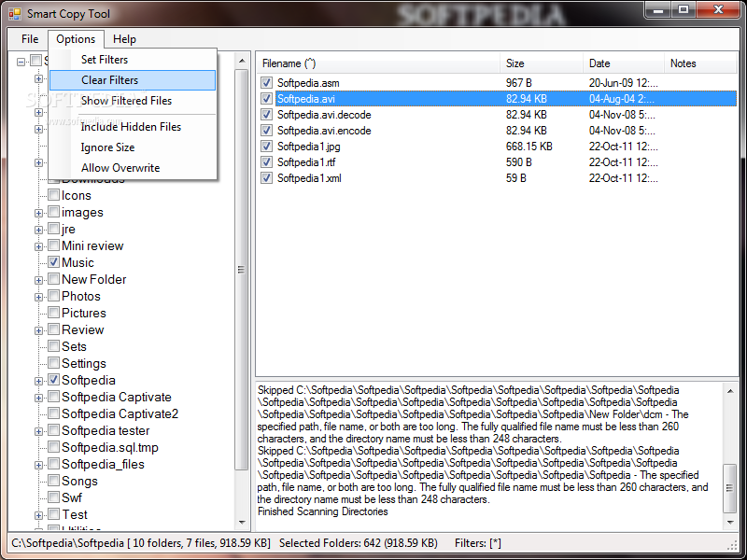Select the Softpedia.avi.decode file name
Viewport: 747px width, 560px height.
(324, 115)
